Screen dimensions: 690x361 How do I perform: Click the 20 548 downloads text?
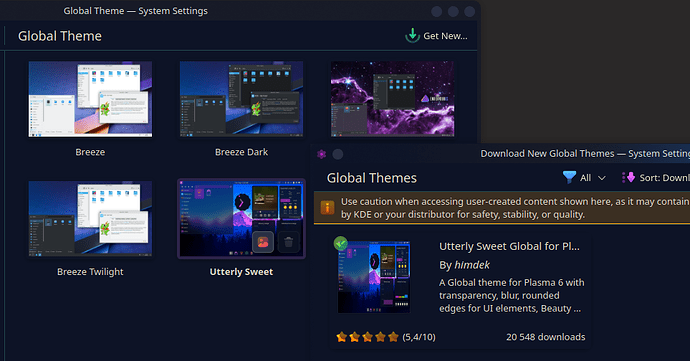[x=546, y=337]
